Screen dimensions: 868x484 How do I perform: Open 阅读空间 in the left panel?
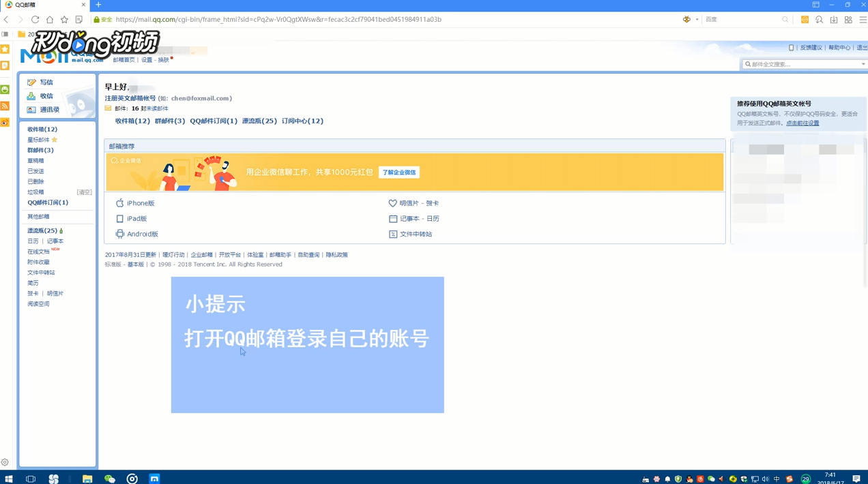point(38,304)
